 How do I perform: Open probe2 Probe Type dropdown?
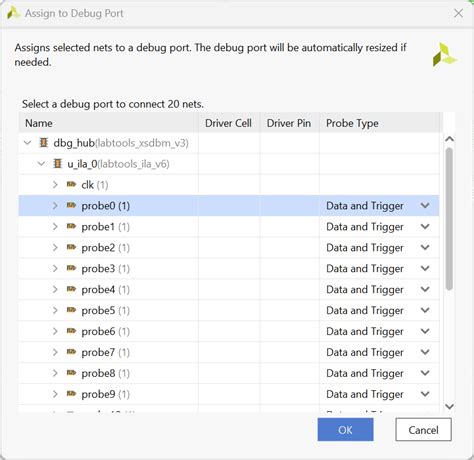(425, 247)
